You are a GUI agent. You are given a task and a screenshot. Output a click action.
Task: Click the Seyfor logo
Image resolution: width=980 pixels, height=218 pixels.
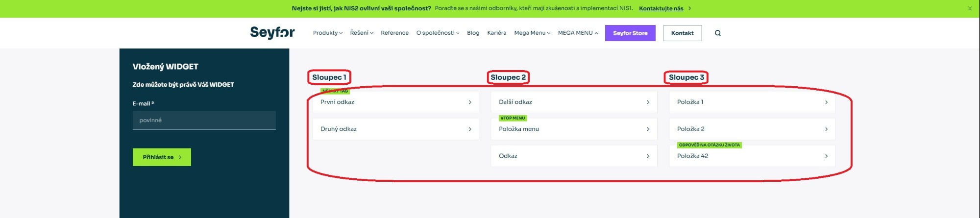[x=272, y=33]
